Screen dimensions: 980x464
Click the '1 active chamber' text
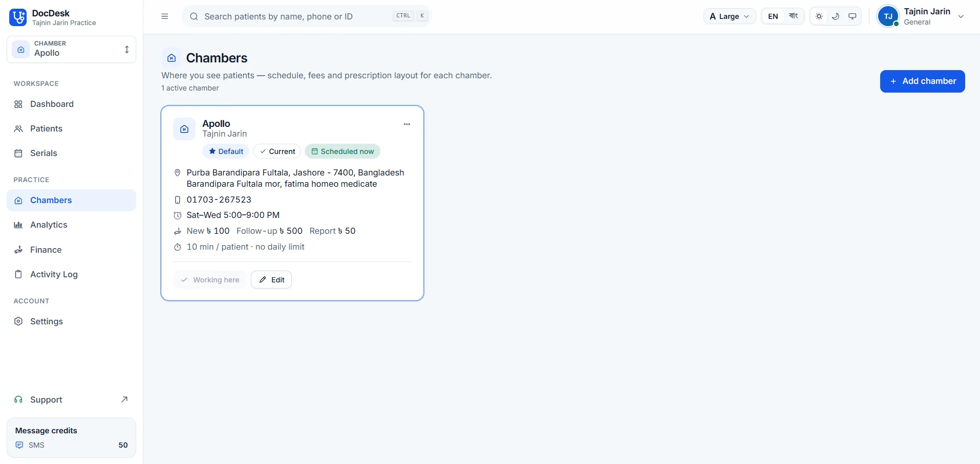(x=190, y=88)
